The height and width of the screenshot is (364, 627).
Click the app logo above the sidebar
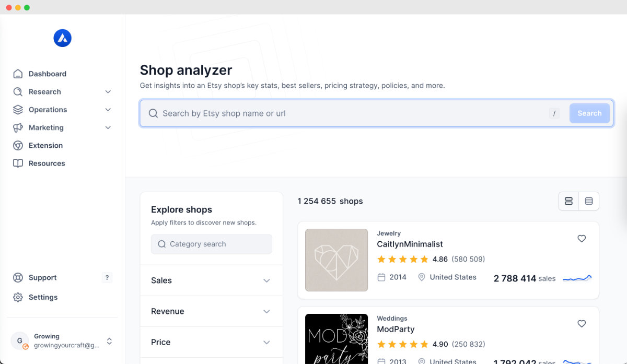pos(63,38)
